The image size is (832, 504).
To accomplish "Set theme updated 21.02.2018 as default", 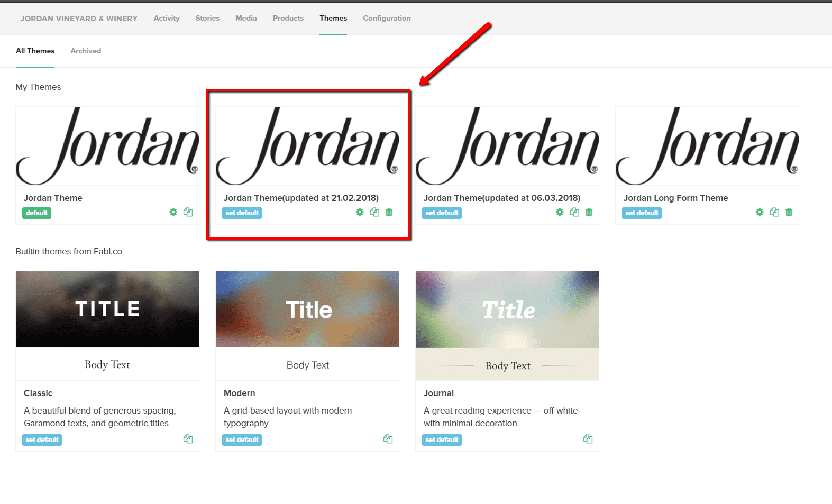I will click(242, 213).
